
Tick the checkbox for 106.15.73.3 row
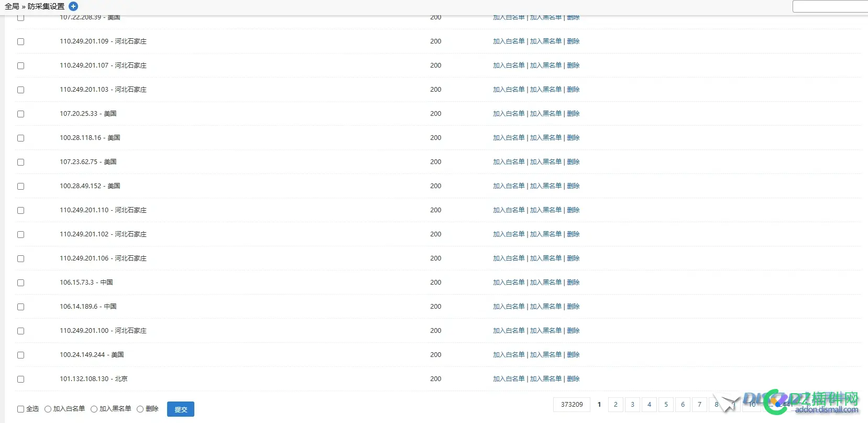[21, 283]
